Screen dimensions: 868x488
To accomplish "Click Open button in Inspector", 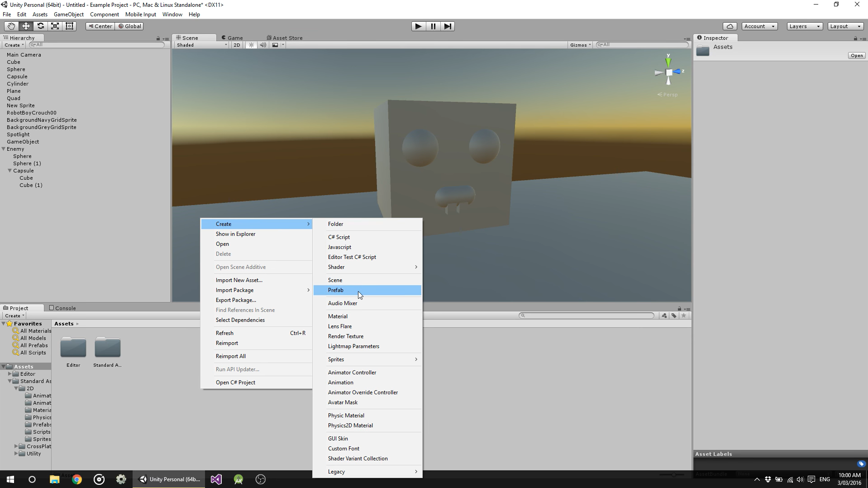I will tap(856, 56).
